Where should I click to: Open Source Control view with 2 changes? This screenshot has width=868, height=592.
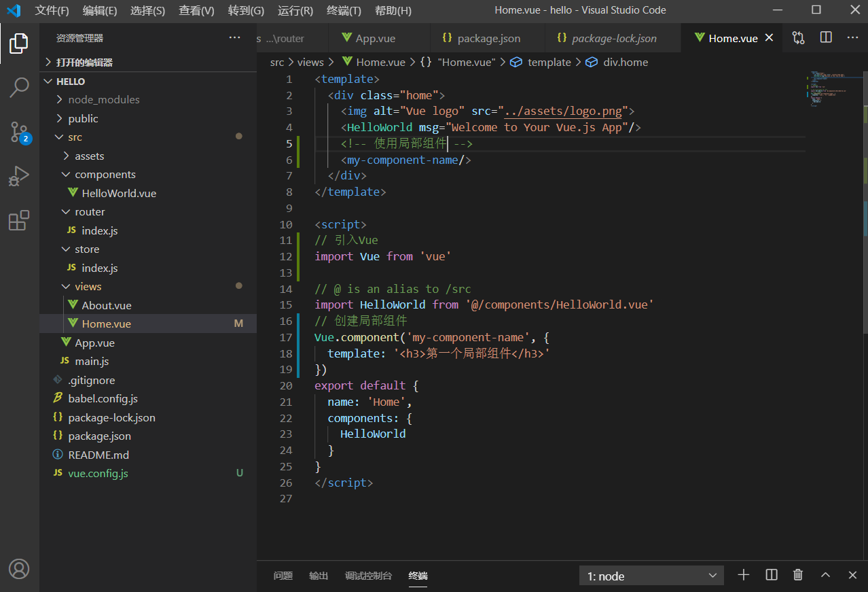(x=19, y=132)
